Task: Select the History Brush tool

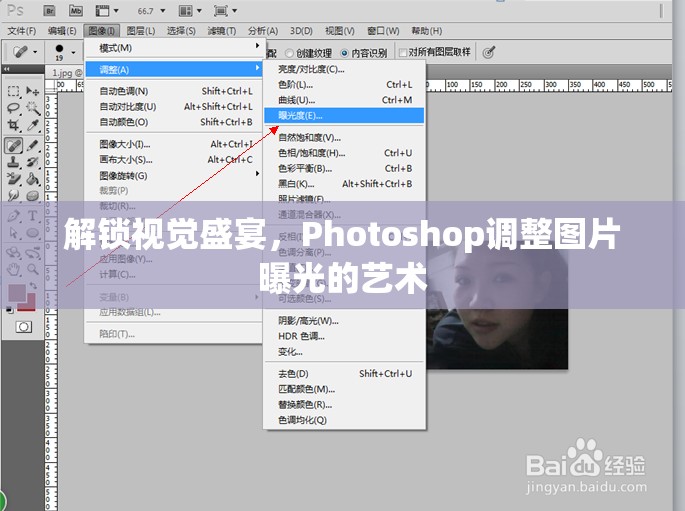Action: click(x=33, y=162)
